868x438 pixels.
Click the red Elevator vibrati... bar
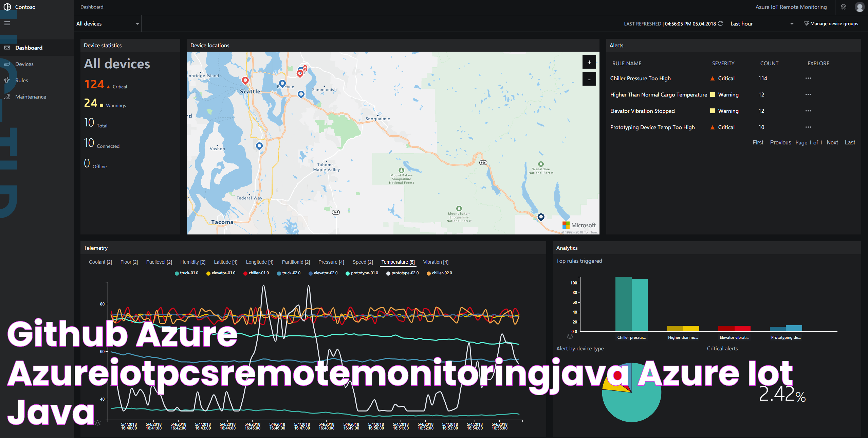point(734,329)
